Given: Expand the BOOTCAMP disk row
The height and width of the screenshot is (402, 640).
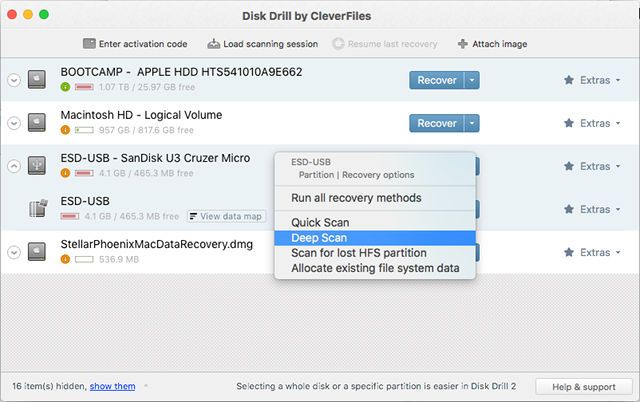Looking at the screenshot, I should pyautogui.click(x=14, y=80).
